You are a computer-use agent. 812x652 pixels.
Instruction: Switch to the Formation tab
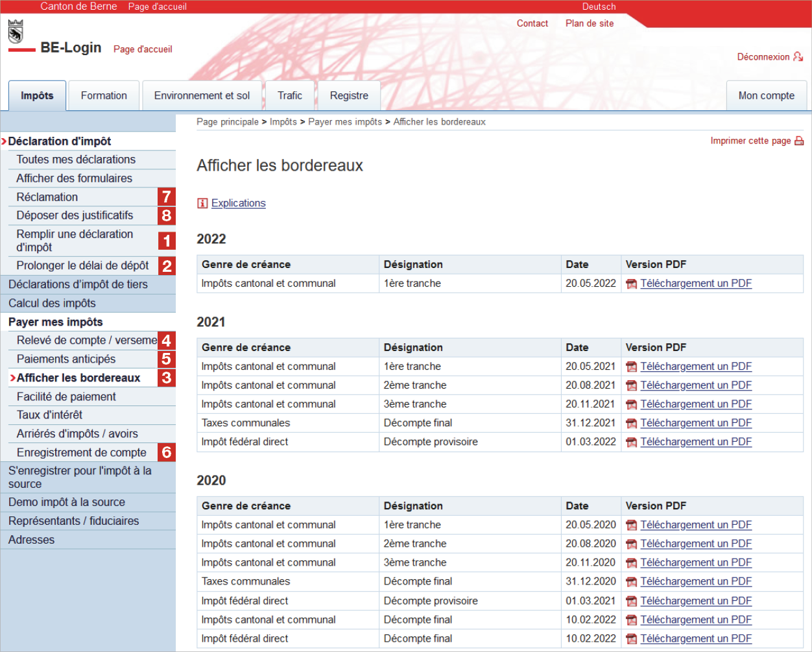103,95
